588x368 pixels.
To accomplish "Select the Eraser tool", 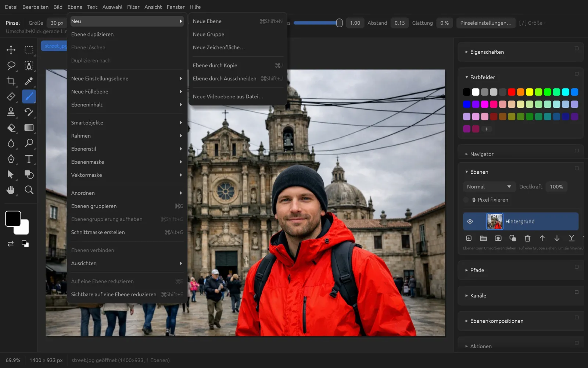I will (11, 127).
